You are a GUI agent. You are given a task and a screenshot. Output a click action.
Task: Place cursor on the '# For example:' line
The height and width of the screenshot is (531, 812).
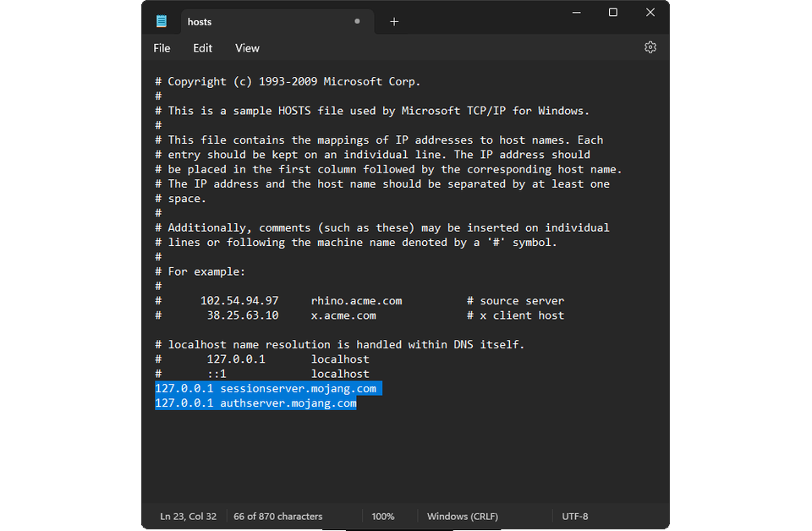(x=203, y=271)
